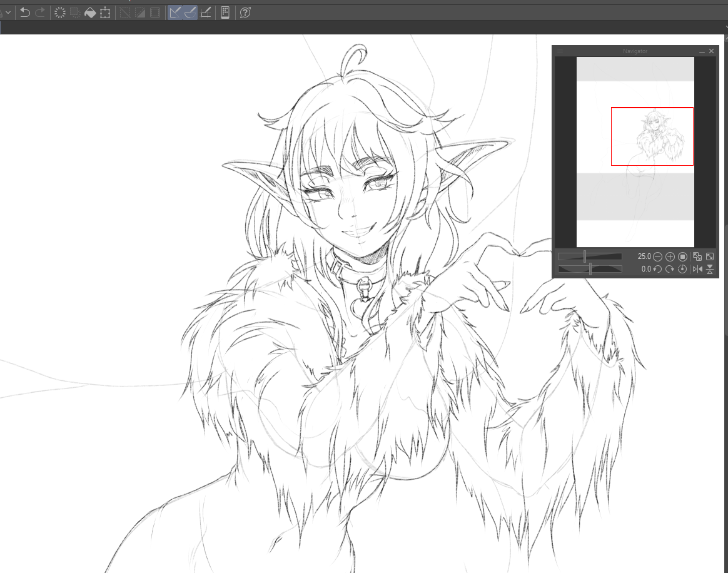728x573 pixels.
Task: Toggle Snap to Grid
Action: 206,12
